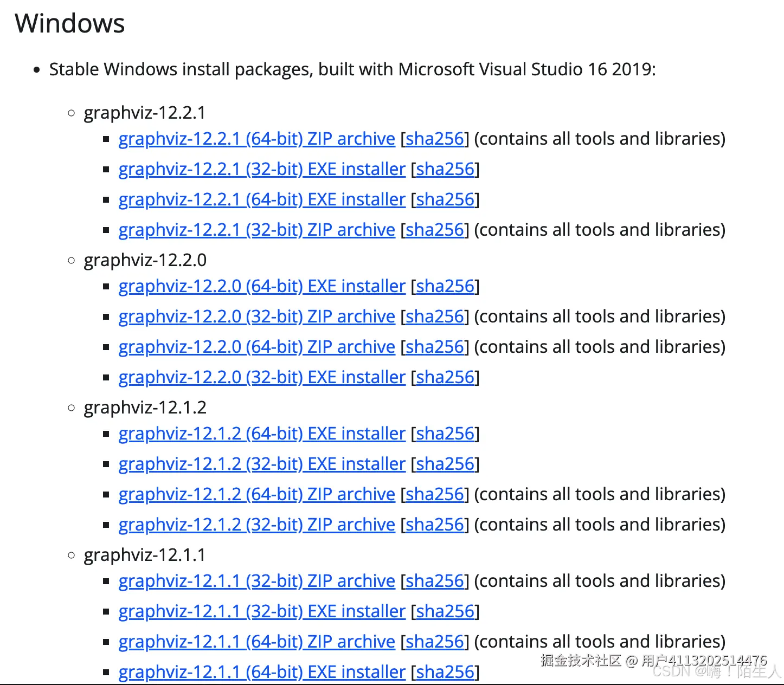784x685 pixels.
Task: Open graphviz-12.1.1 (32-bit) ZIP archive link
Action: (x=256, y=581)
